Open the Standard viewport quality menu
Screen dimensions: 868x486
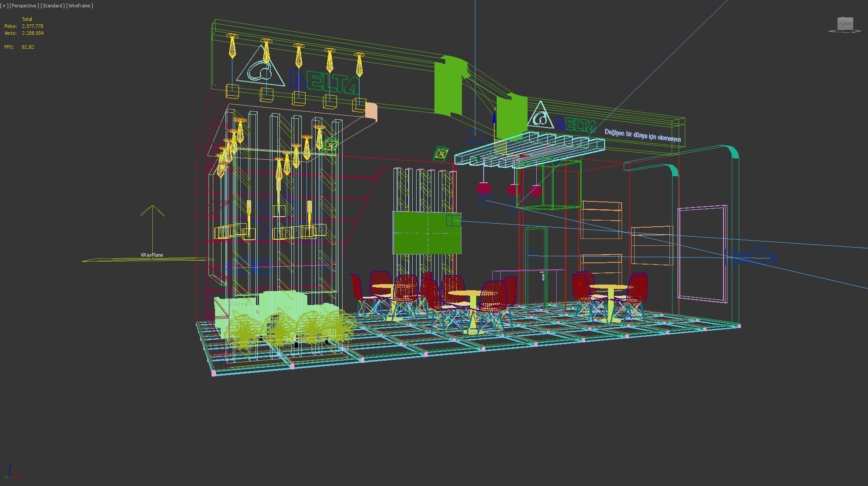53,6
